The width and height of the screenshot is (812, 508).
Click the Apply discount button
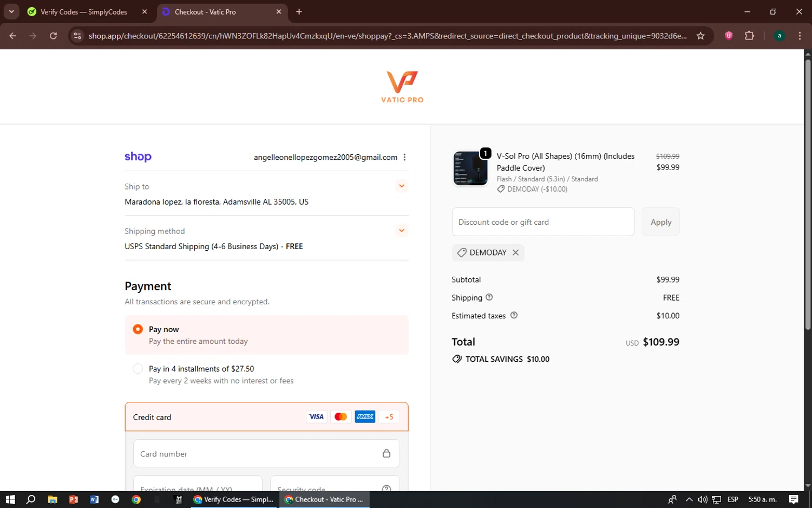point(661,222)
